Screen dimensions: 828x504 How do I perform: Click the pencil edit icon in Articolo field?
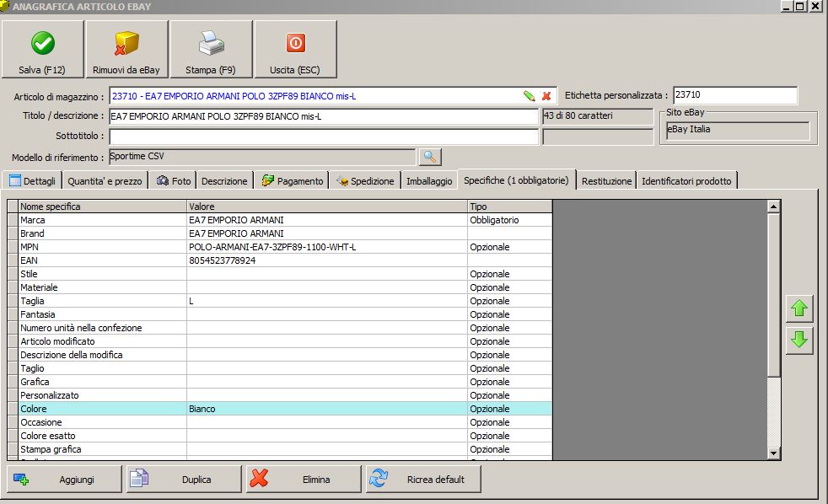coord(529,96)
